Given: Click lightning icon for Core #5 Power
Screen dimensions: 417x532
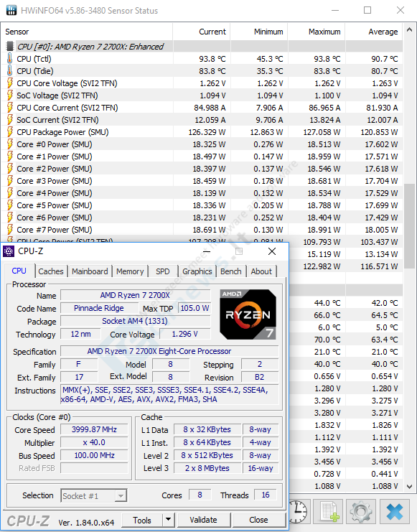Looking at the screenshot, I should 10,205.
